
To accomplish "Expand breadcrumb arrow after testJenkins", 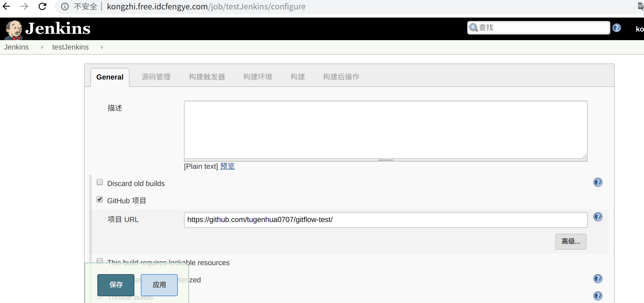I will (102, 47).
